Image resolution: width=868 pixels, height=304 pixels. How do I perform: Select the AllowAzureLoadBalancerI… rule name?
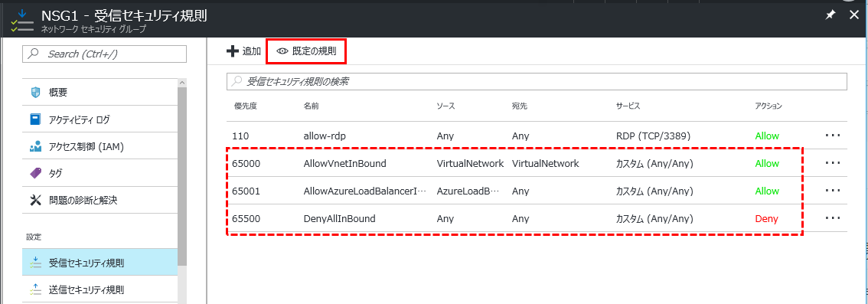tap(365, 191)
